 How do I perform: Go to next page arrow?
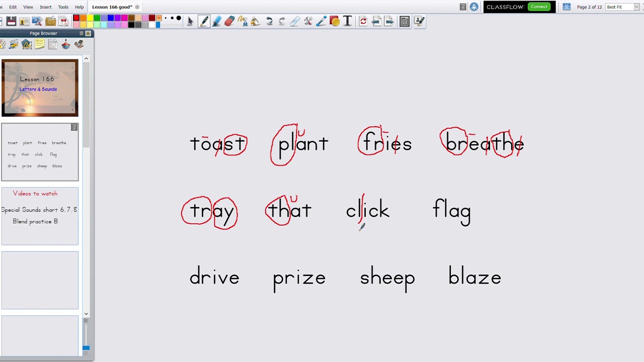click(389, 21)
